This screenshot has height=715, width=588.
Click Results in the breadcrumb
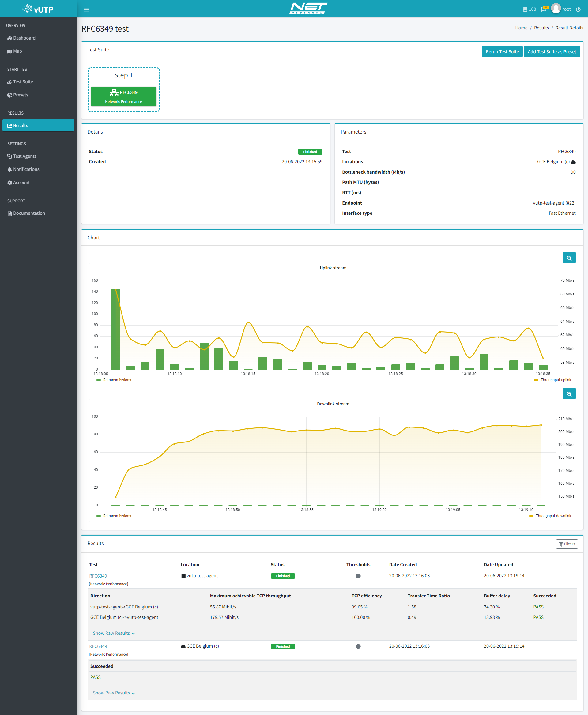pyautogui.click(x=541, y=28)
